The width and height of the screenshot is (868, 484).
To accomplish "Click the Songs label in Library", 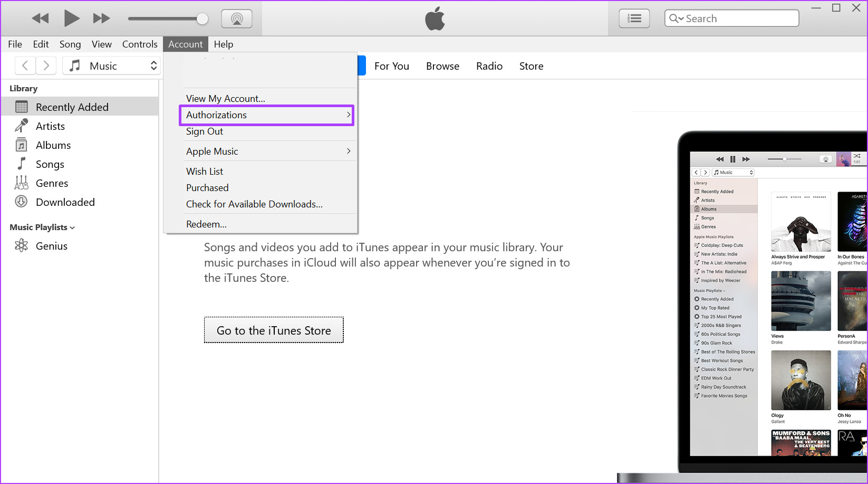I will click(x=50, y=164).
